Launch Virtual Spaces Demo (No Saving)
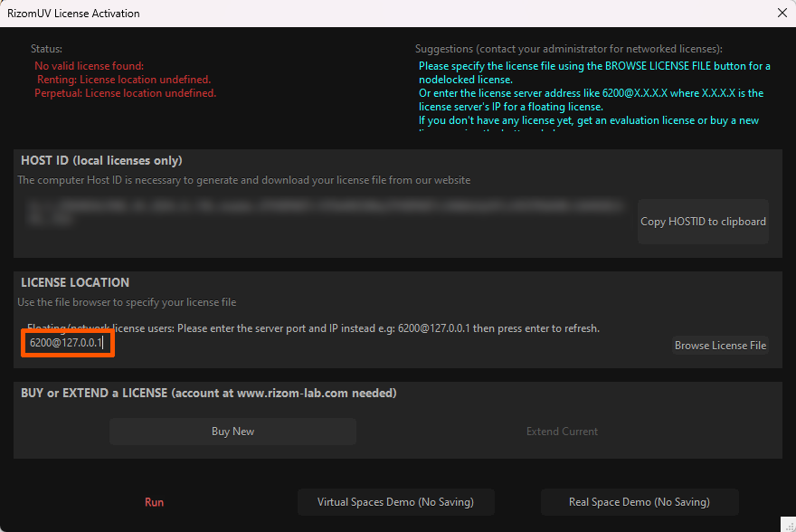The width and height of the screenshot is (796, 532). point(395,502)
